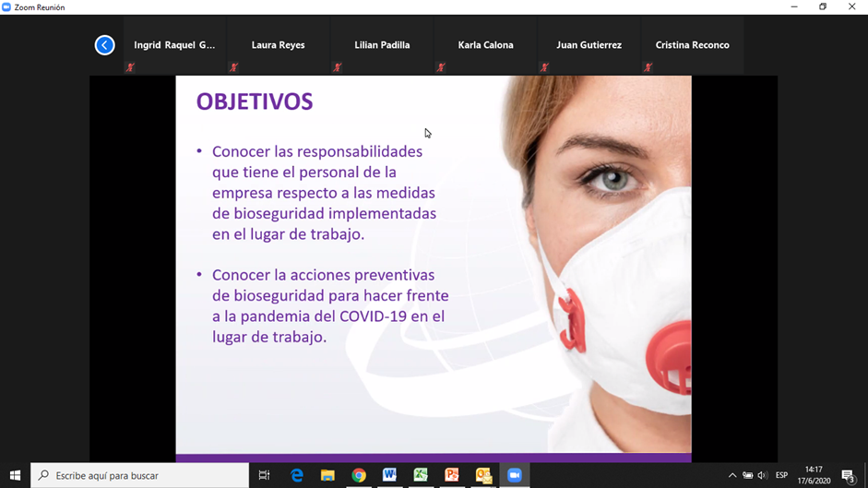
Task: Restore down the Zoom Reunión window
Action: [823, 7]
